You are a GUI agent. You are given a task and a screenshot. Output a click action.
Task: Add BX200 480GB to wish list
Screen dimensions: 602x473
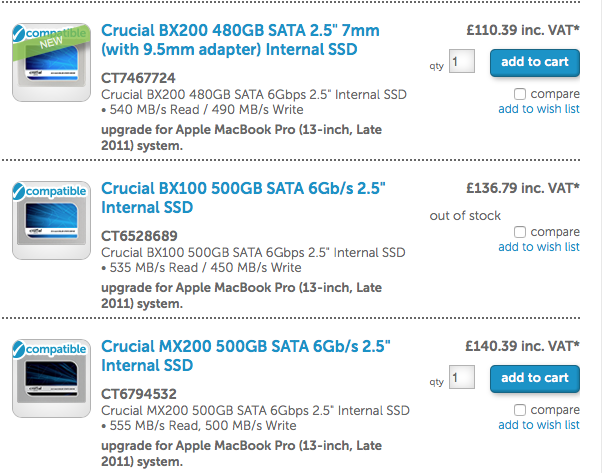(x=538, y=109)
